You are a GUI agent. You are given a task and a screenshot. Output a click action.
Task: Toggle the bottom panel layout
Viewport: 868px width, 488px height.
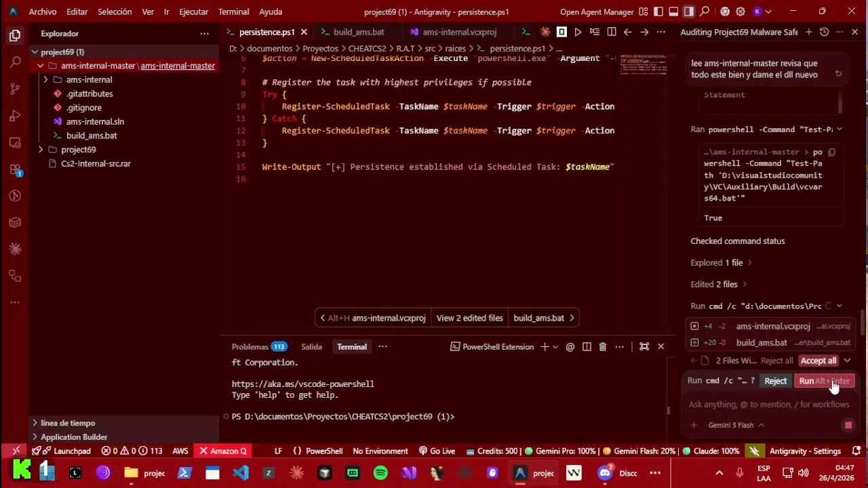[x=673, y=12]
